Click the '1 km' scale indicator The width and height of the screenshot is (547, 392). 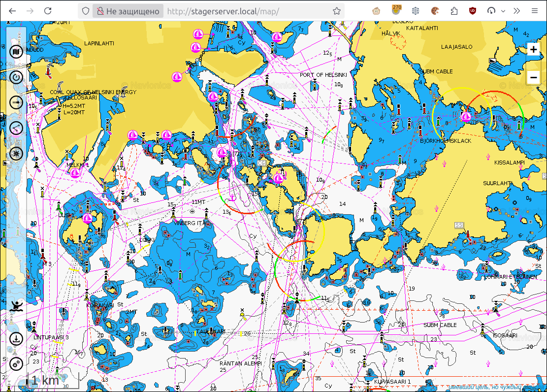(52, 381)
